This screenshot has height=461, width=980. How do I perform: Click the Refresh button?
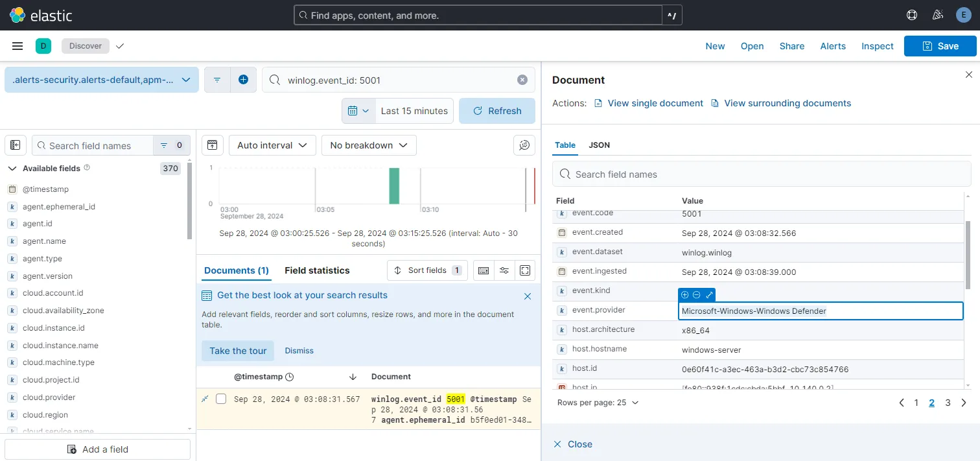497,111
